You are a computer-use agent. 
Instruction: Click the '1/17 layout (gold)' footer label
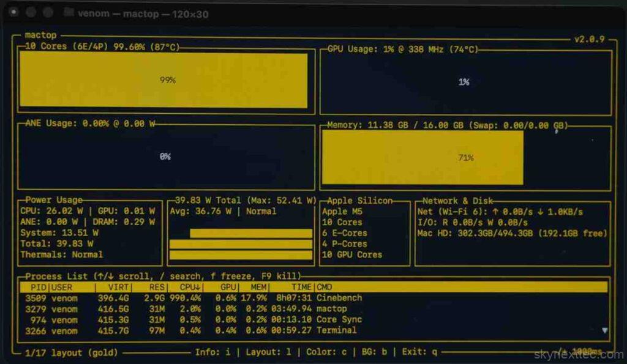pos(71,352)
